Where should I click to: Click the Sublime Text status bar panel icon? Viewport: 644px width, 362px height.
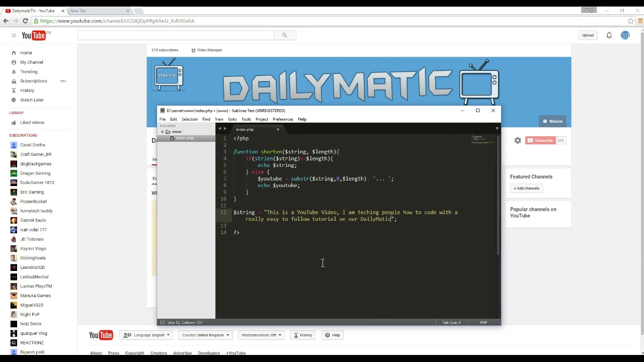click(162, 322)
